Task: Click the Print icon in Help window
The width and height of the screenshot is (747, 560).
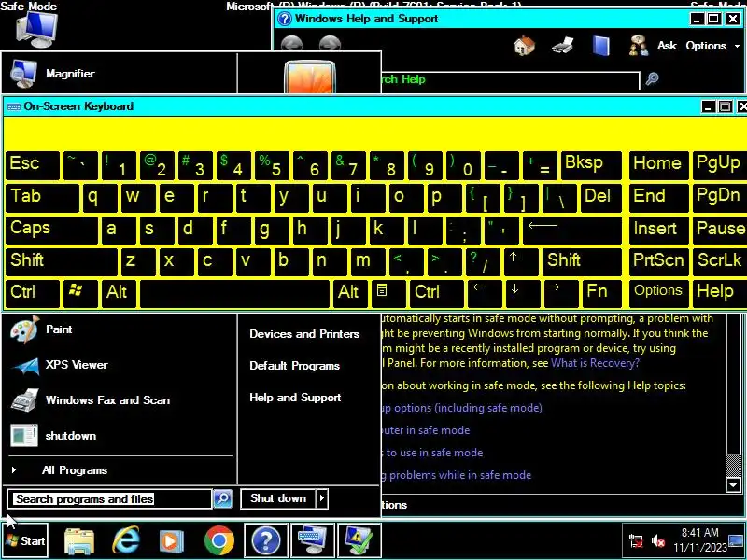Action: coord(563,46)
